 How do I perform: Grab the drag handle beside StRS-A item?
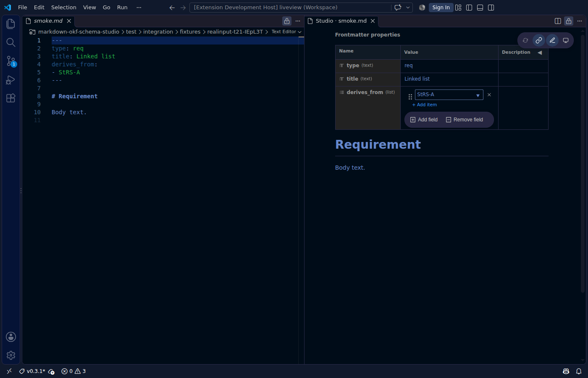coord(410,97)
